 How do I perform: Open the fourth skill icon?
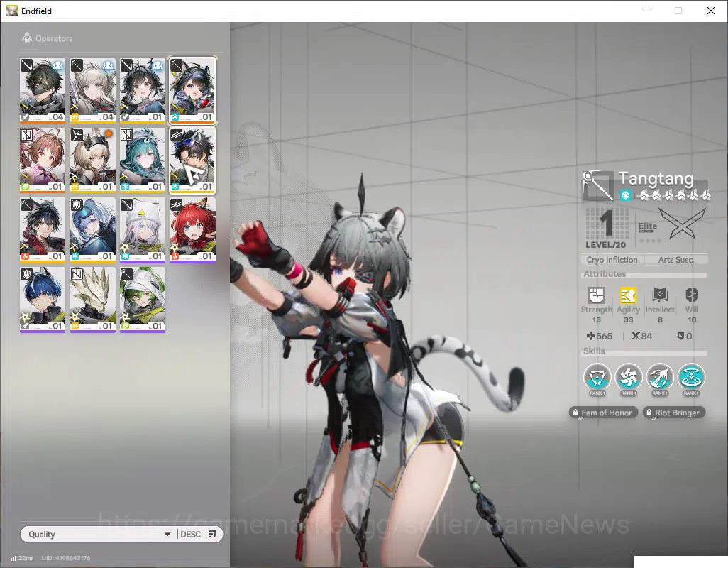pyautogui.click(x=691, y=376)
